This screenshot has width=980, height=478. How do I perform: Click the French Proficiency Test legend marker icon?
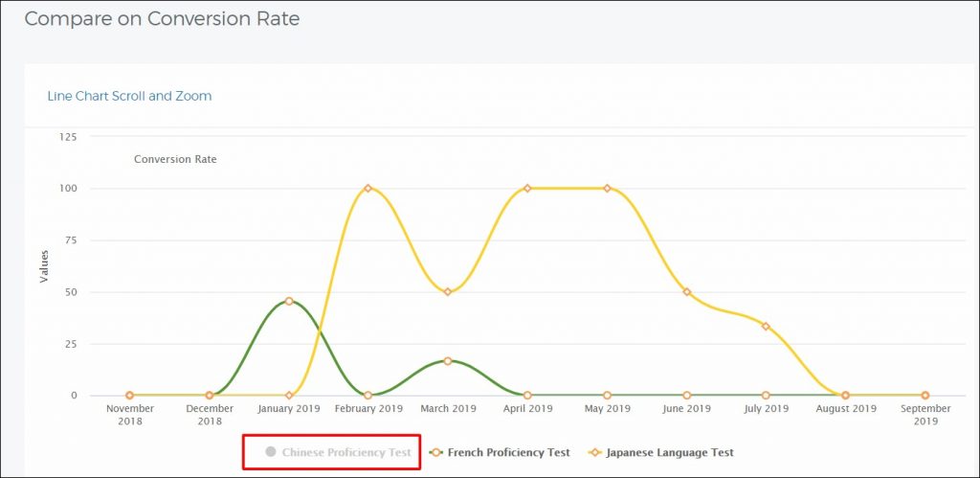pyautogui.click(x=435, y=452)
